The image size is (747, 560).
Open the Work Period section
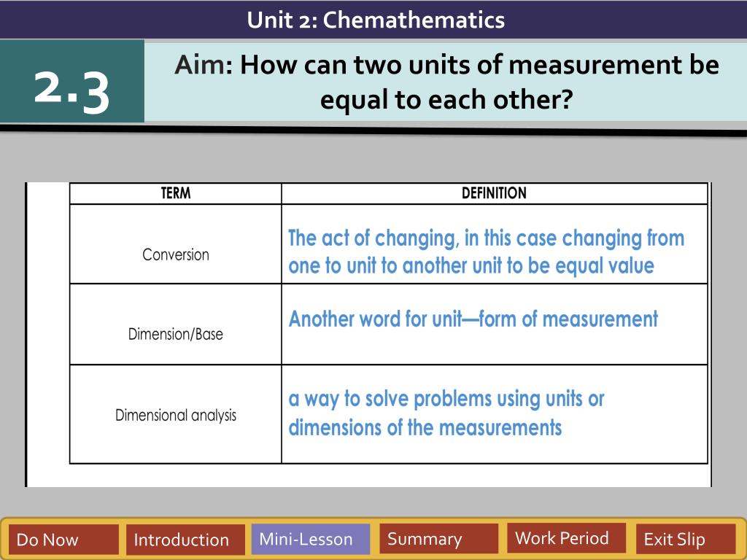[566, 538]
